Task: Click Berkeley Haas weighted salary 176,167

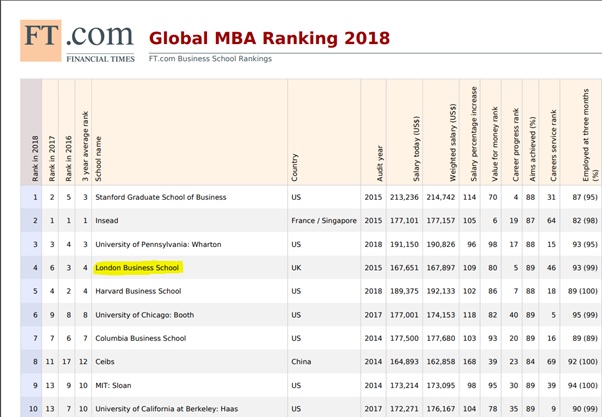Action: click(441, 409)
